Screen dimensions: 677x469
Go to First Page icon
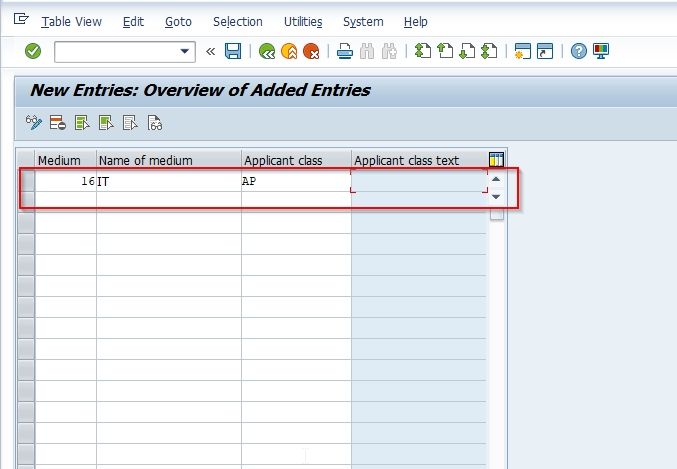423,51
